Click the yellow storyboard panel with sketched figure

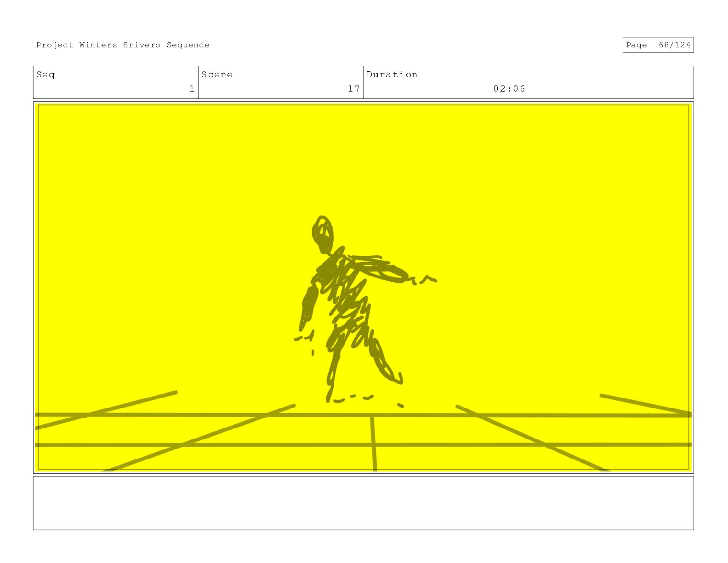363,287
